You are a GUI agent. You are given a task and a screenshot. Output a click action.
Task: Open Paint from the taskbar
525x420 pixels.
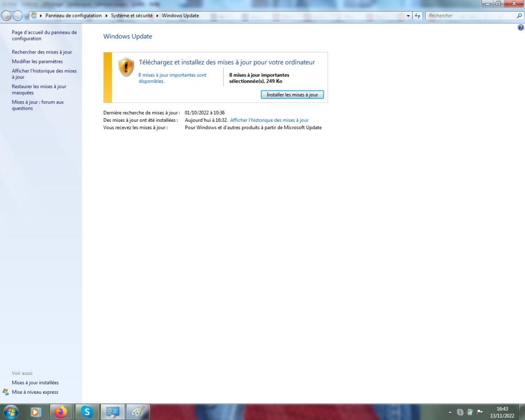coord(138,412)
